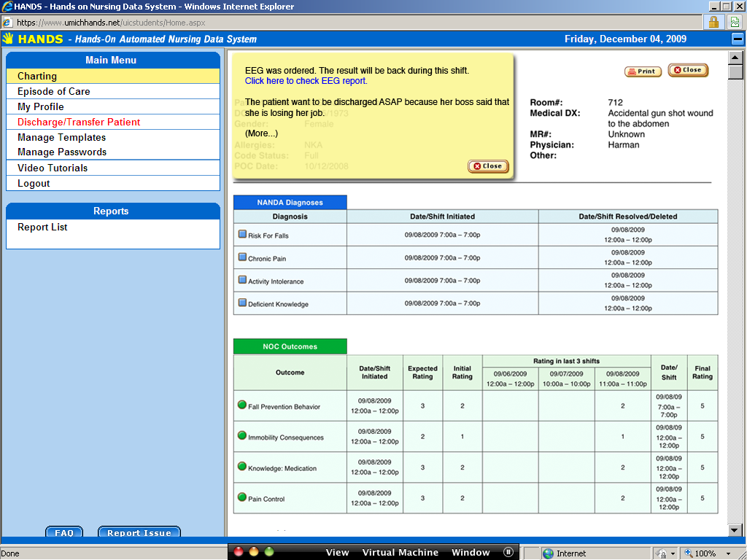Open Report List under Reports
The width and height of the screenshot is (747, 560).
pyautogui.click(x=42, y=227)
